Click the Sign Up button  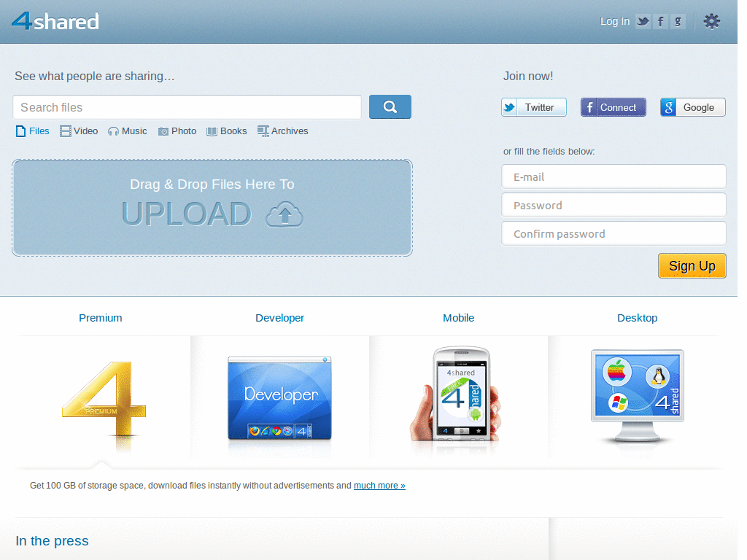692,265
